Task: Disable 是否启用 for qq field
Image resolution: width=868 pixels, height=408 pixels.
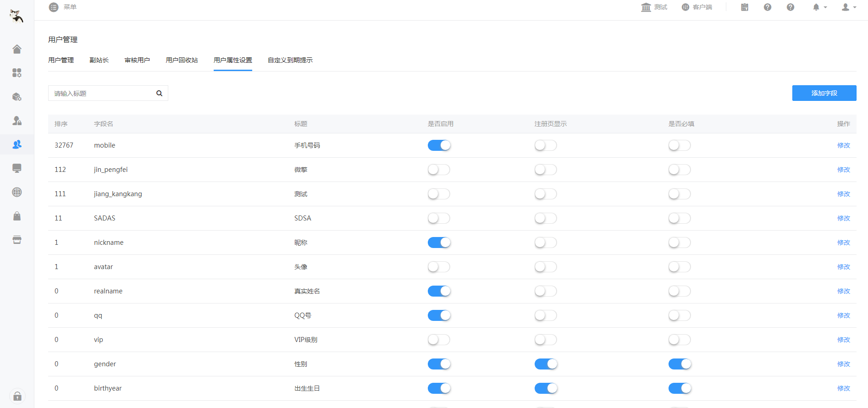Action: tap(439, 315)
